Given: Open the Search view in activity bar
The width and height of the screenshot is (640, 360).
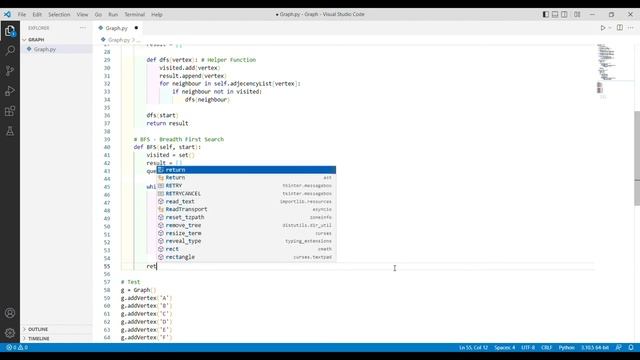Looking at the screenshot, I should (x=10, y=51).
